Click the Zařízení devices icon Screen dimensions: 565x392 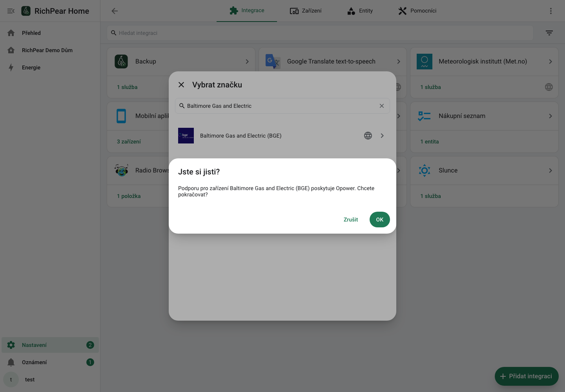(x=294, y=11)
